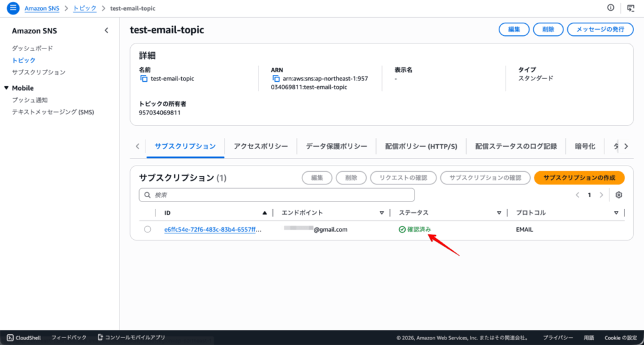Image resolution: width=644 pixels, height=345 pixels.
Task: Copy the topic name with copy icon
Action: [x=144, y=79]
